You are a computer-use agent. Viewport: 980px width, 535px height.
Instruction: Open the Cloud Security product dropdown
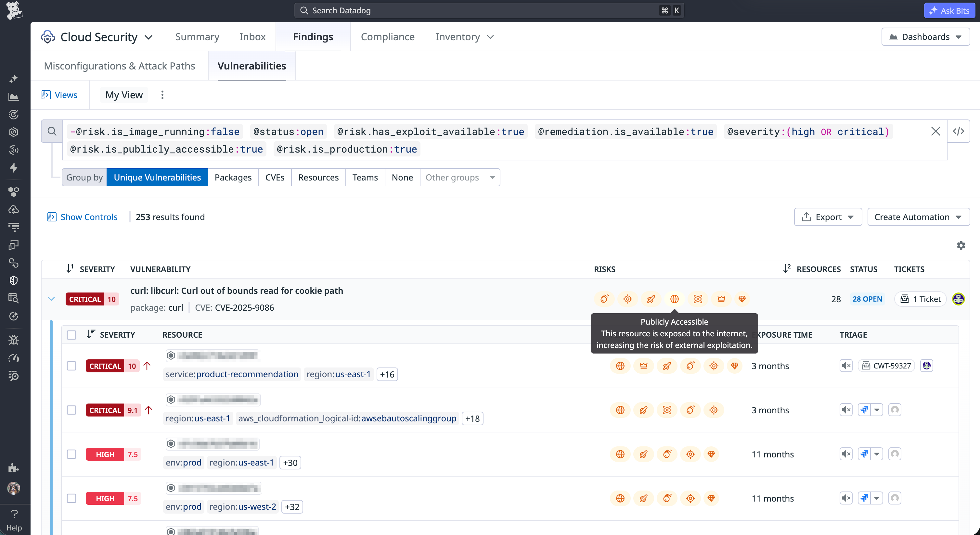tap(97, 37)
